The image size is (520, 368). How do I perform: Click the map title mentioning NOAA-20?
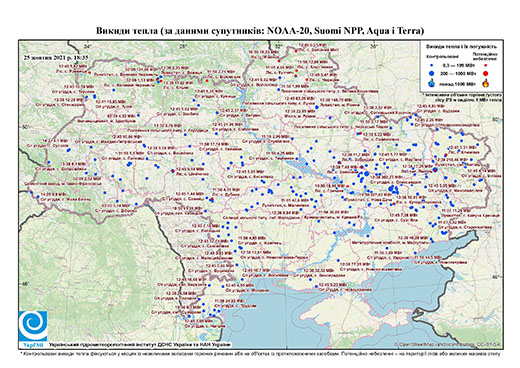pos(260,31)
